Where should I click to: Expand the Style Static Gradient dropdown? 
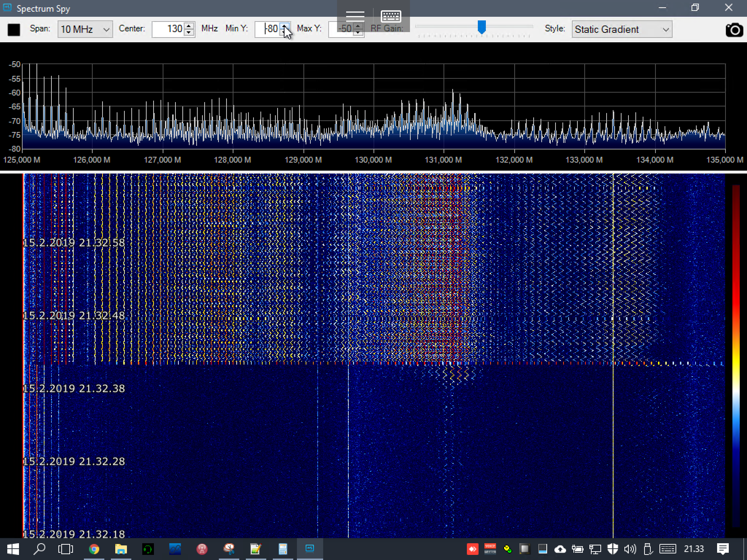[622, 30]
